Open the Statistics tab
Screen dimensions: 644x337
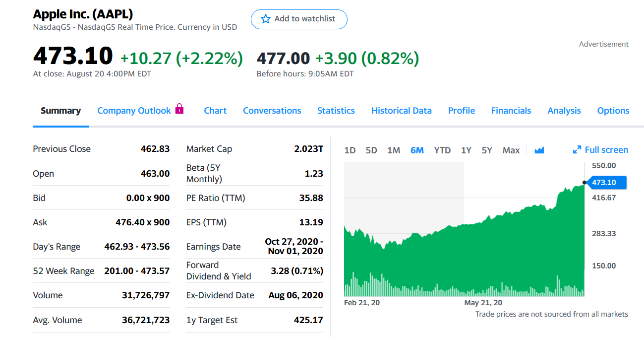pos(336,111)
